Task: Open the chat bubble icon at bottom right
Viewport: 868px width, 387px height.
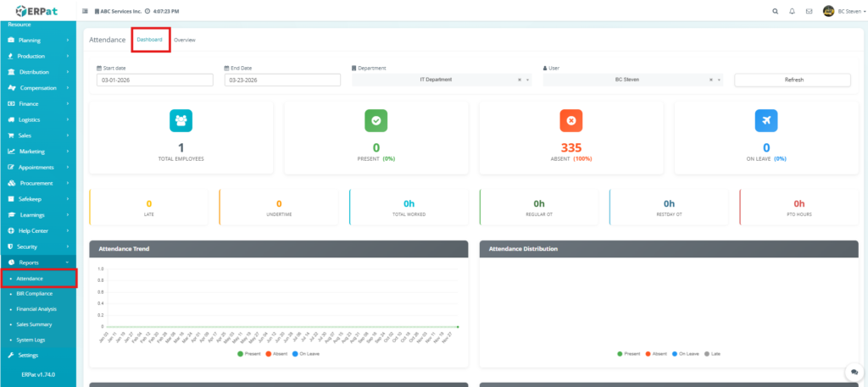Action: coord(853,373)
